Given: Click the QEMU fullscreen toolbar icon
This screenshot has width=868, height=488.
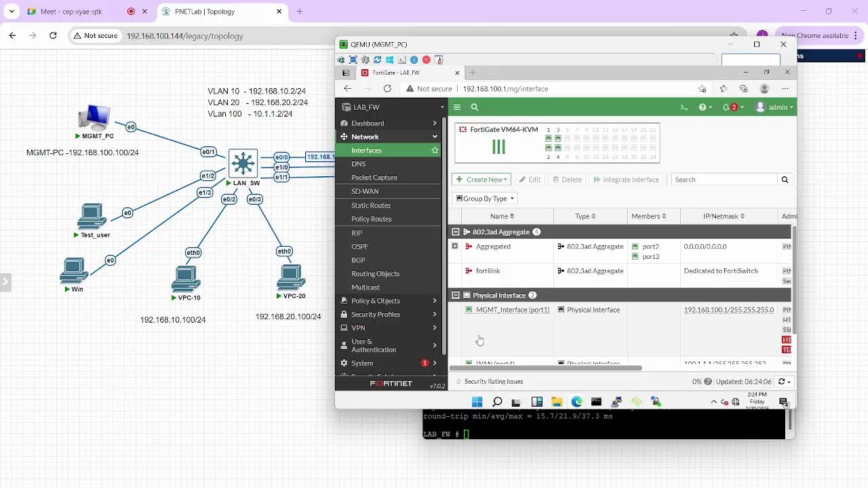Looking at the screenshot, I should coord(353,60).
